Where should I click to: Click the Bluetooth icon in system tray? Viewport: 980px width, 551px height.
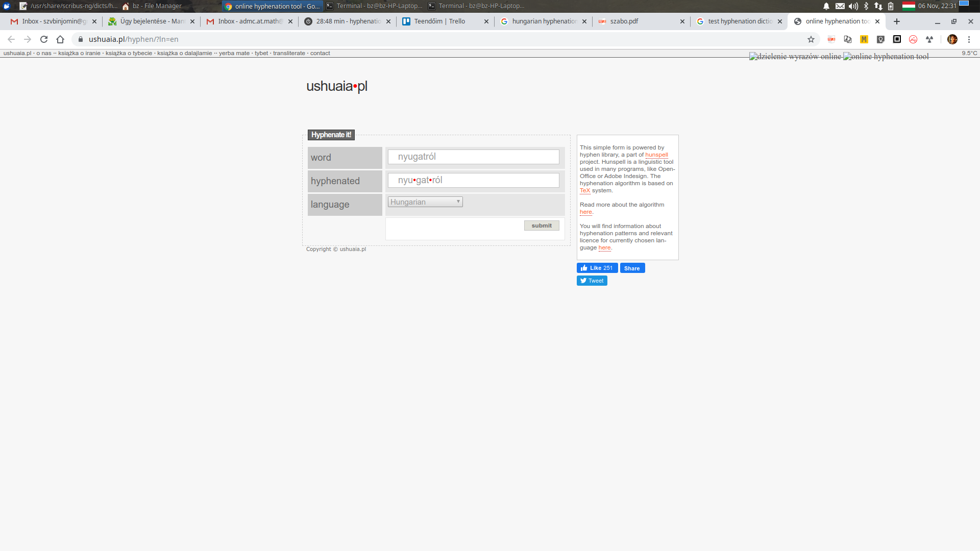866,6
